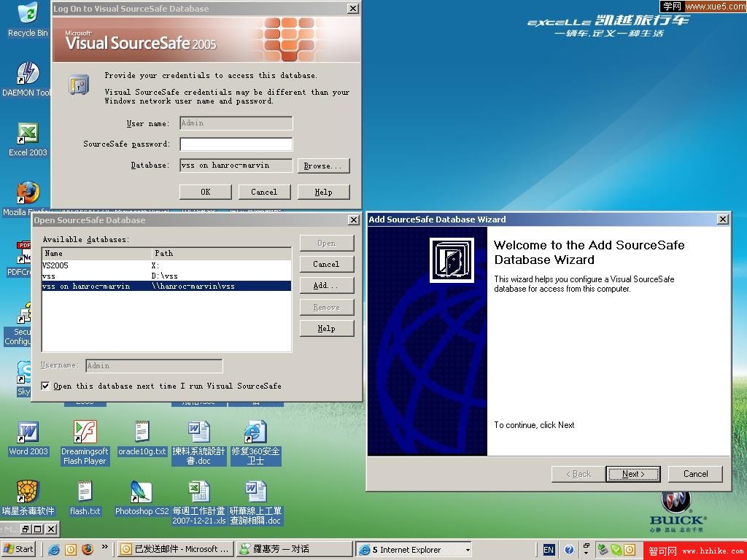Select the vss database row with D:\vss
This screenshot has width=747, height=560.
166,276
